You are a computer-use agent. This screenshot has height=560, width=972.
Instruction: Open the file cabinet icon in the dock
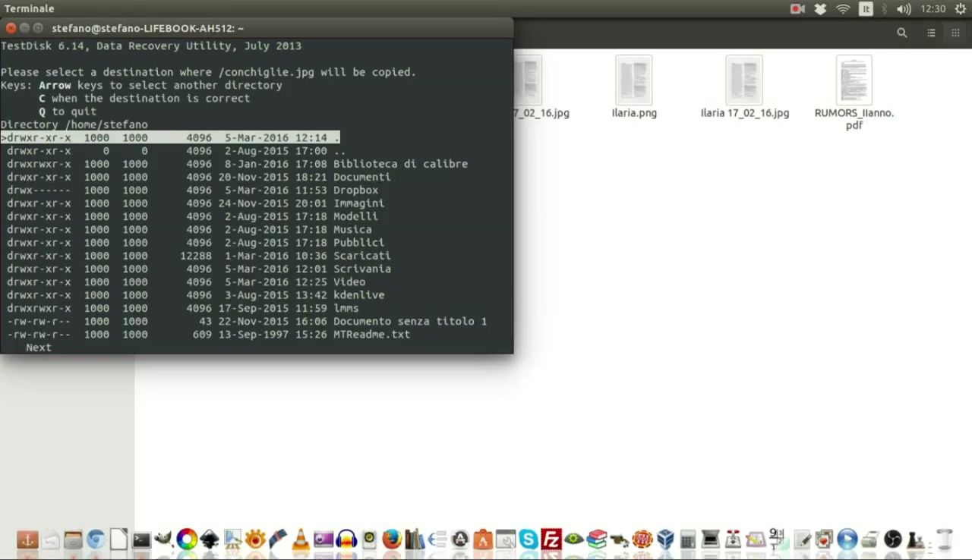pos(73,540)
